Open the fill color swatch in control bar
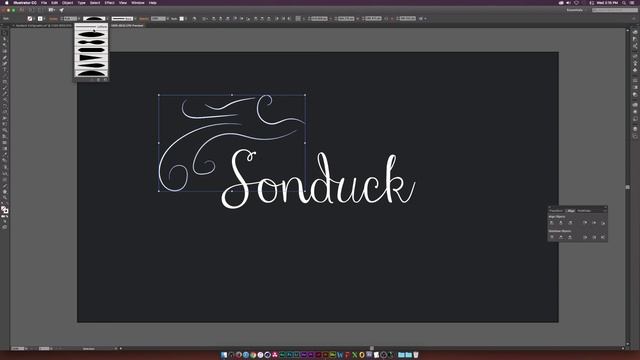 pyautogui.click(x=30, y=18)
